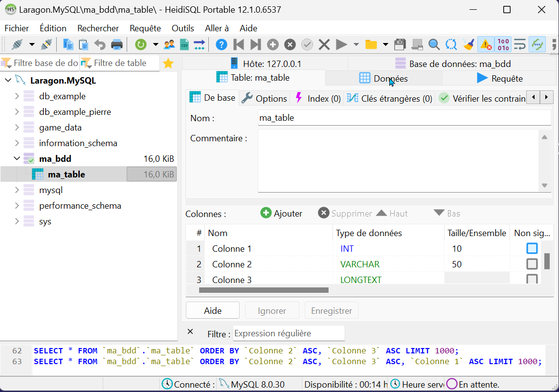This screenshot has width=559, height=392.
Task: Toggle the unsigned checkbox for Colonne 3
Action: tap(532, 279)
